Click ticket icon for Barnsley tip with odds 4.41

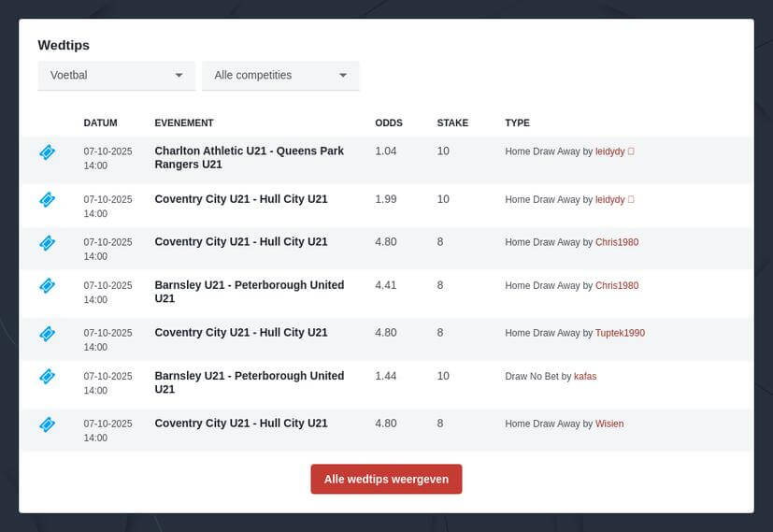[47, 286]
